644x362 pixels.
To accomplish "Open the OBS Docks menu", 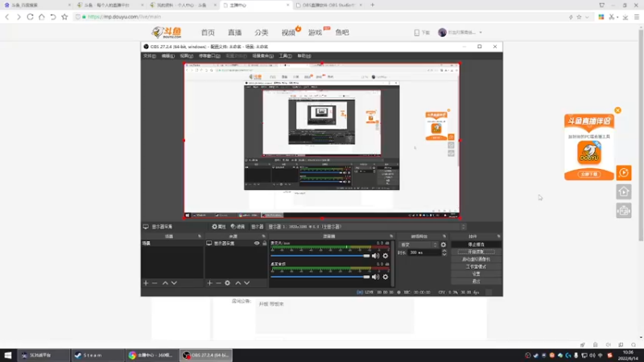I will point(209,56).
